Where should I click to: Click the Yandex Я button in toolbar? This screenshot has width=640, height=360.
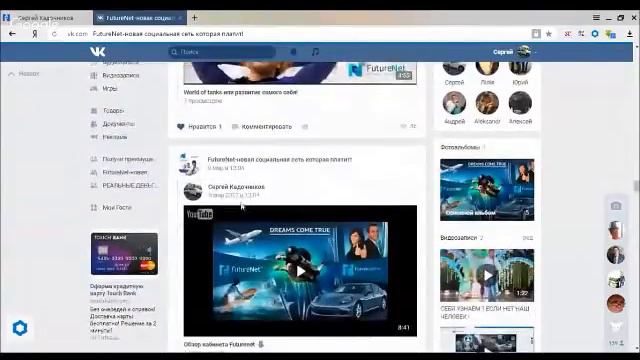[x=35, y=34]
